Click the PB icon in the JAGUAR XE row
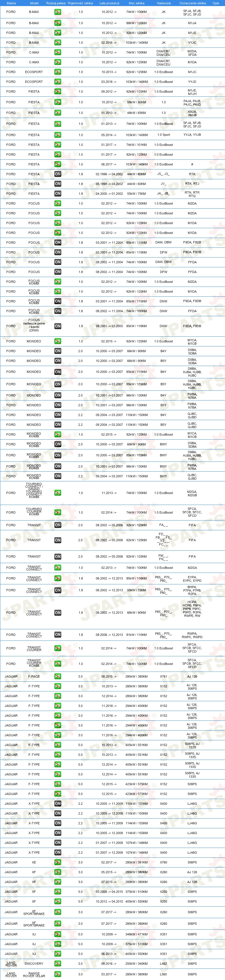Viewport: 225px width, 980px height. click(58, 862)
